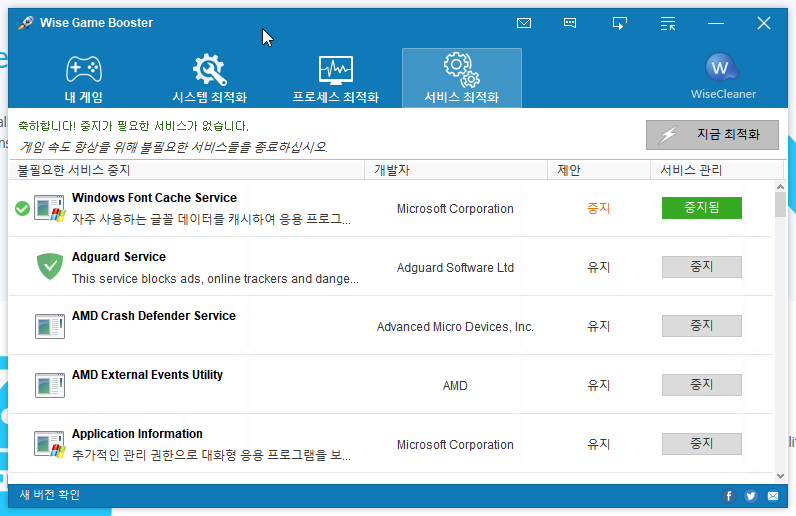Screen dimensions: 796x516
Task: Open the 내 게임 tab
Action: click(84, 78)
